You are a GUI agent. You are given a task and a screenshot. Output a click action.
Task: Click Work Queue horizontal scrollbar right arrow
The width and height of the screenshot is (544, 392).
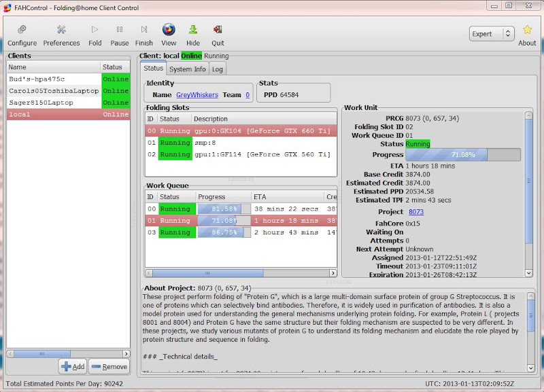(x=333, y=273)
